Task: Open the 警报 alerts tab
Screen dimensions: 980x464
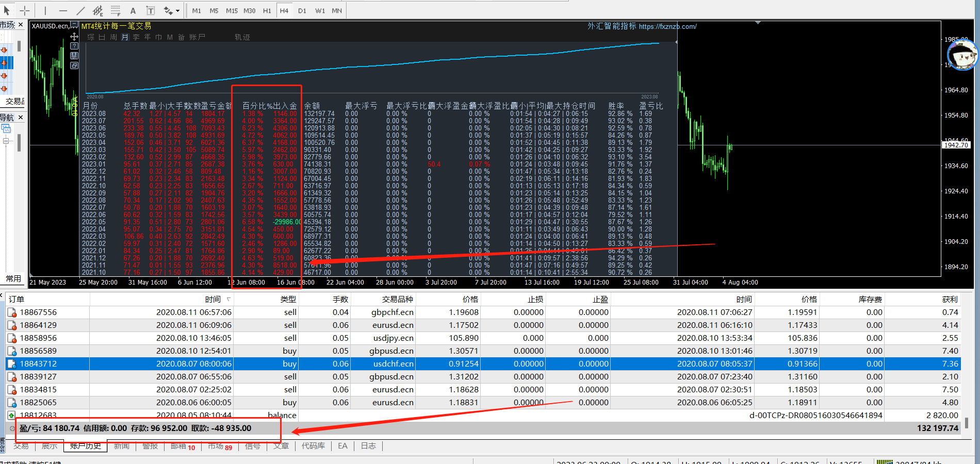Action: [150, 446]
